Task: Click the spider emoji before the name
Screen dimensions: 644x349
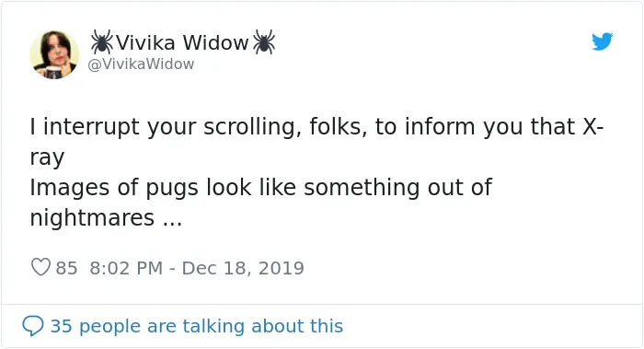Action: (101, 42)
